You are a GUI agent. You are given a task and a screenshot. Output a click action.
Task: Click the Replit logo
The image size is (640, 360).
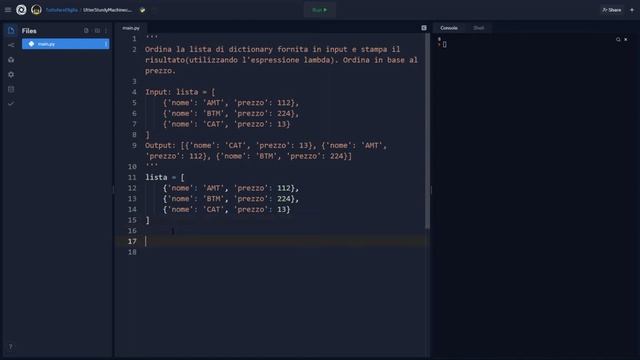(x=21, y=10)
